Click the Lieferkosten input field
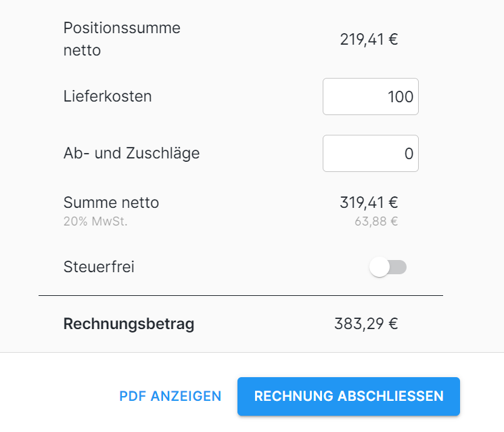504x432 pixels. [370, 97]
